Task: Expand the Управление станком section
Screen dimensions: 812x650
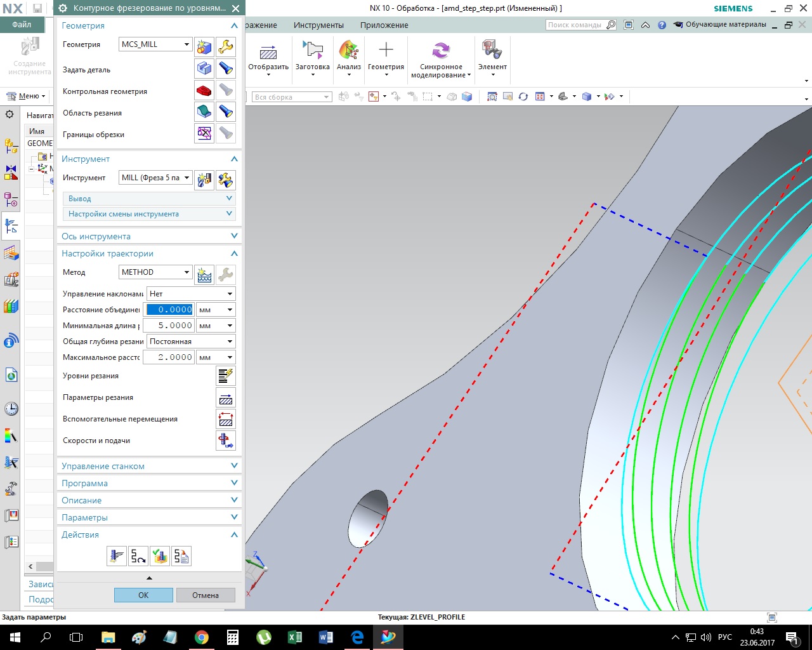Action: coord(234,466)
